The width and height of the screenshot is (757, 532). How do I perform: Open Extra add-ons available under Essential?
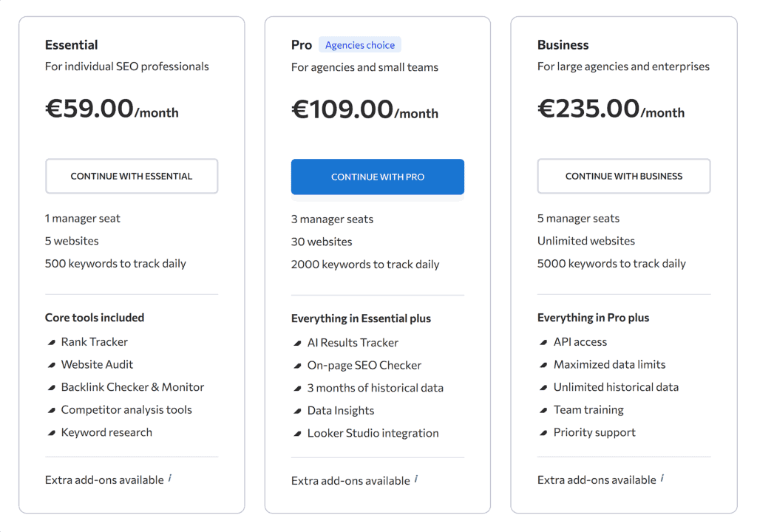(x=103, y=480)
